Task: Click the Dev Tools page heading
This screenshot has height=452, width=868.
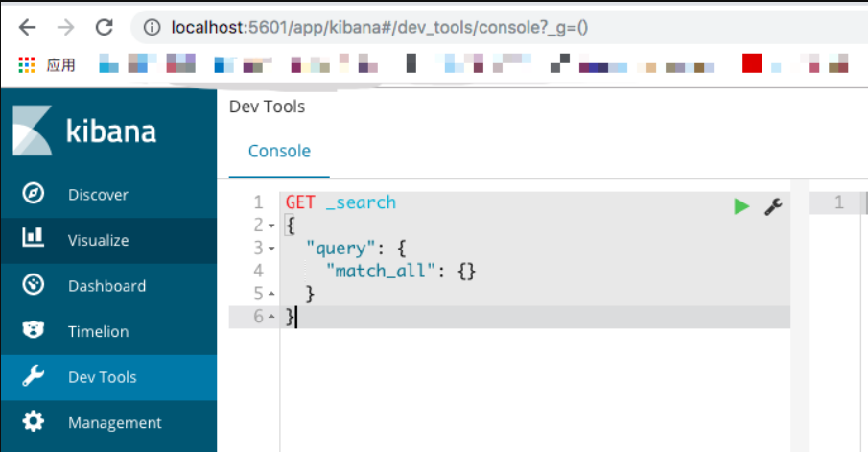Action: point(267,107)
